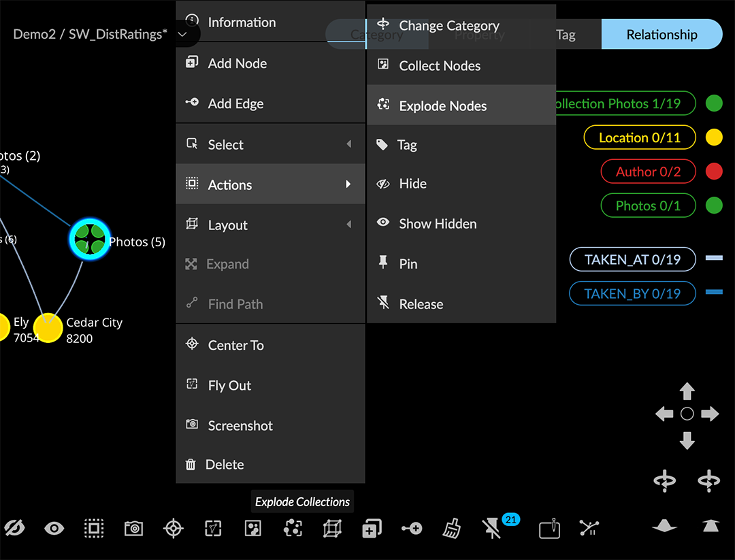Click the red Author color dot
This screenshot has width=735, height=560.
pos(713,171)
